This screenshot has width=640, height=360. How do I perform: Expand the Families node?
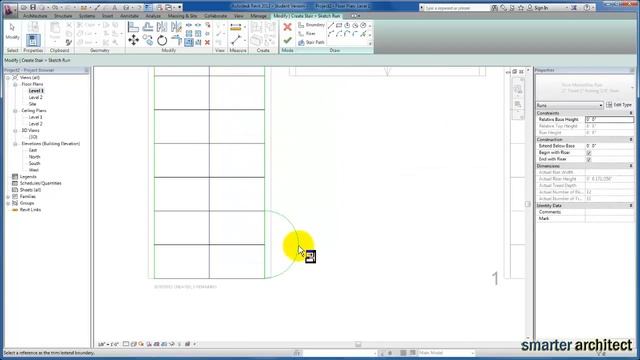pos(8,197)
